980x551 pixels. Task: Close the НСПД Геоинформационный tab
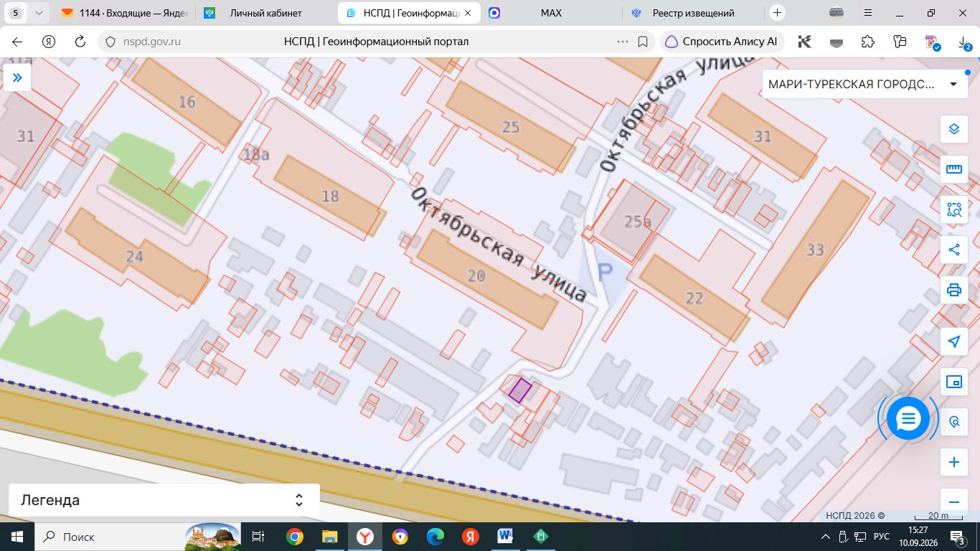(468, 13)
